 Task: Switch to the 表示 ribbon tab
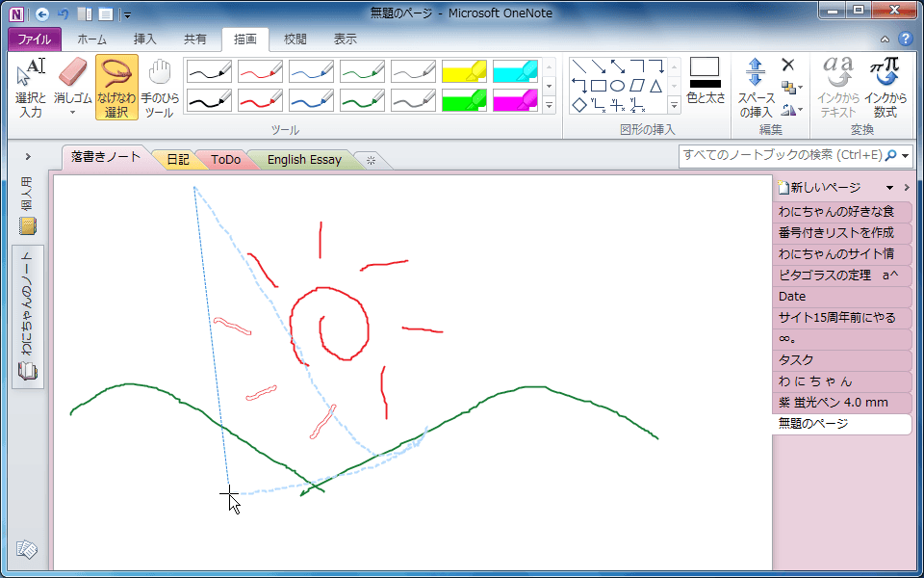point(346,39)
